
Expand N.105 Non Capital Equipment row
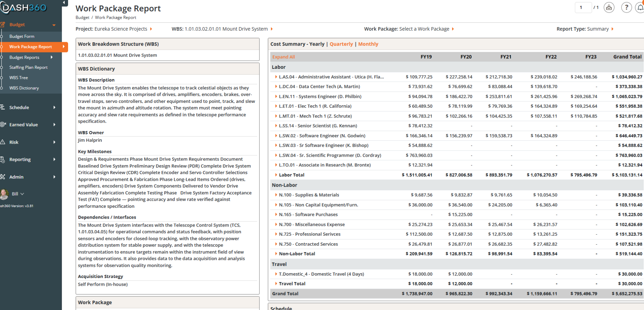pos(276,205)
